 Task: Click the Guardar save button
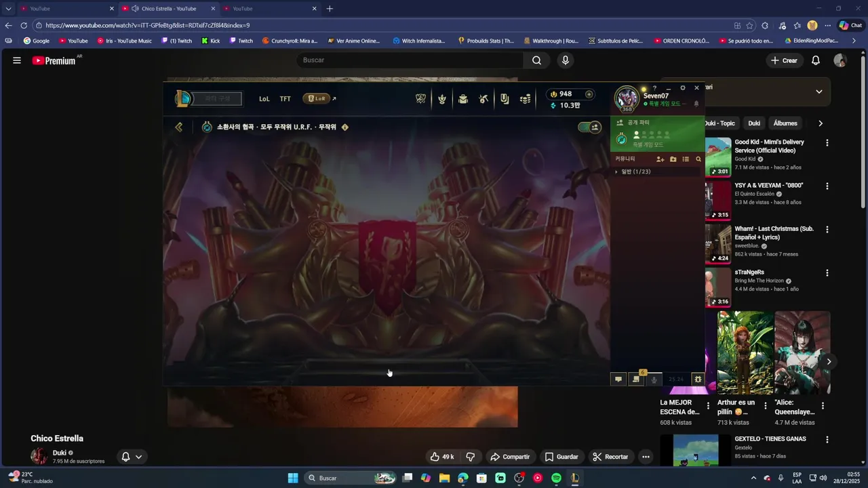[x=561, y=457]
